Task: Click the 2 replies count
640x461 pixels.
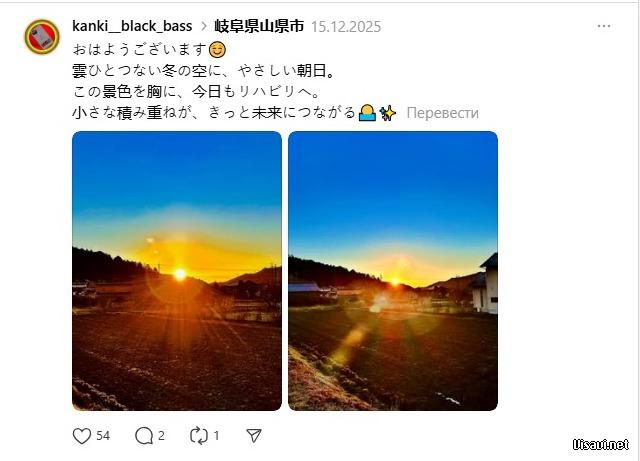Action: point(161,436)
